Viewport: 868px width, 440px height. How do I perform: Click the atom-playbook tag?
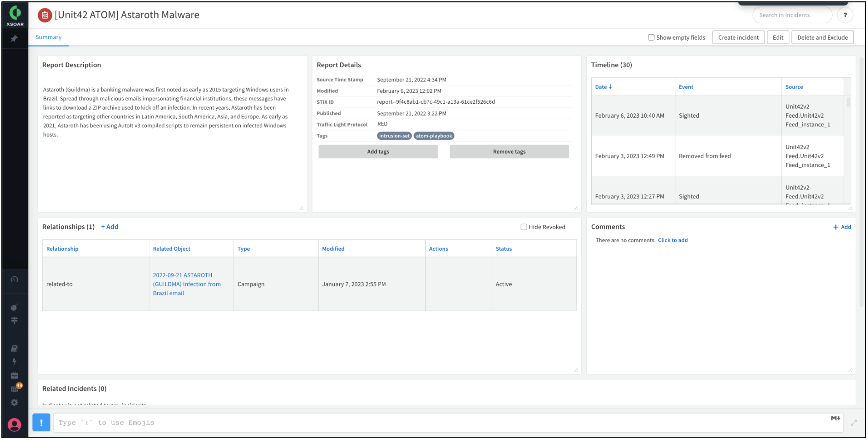point(434,136)
